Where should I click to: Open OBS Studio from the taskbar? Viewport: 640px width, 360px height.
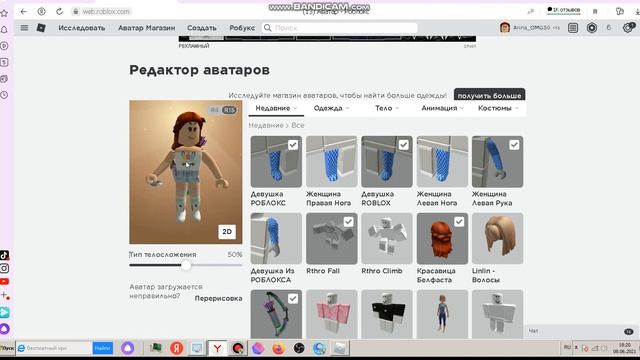(299, 348)
